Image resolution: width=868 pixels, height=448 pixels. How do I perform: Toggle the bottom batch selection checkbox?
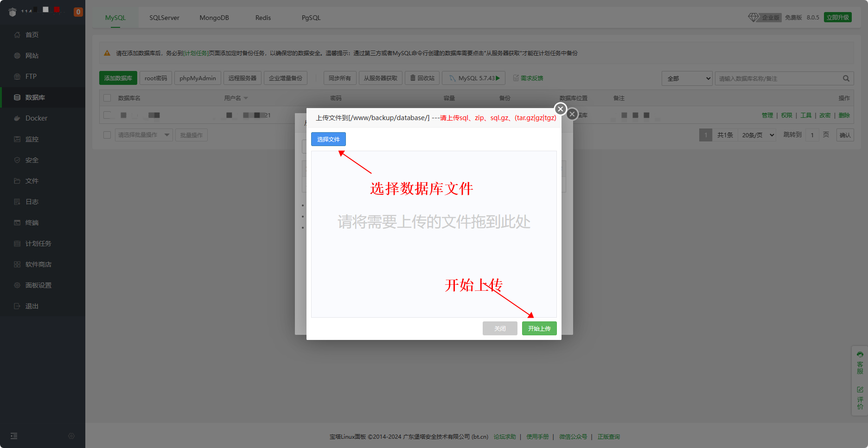pos(107,135)
